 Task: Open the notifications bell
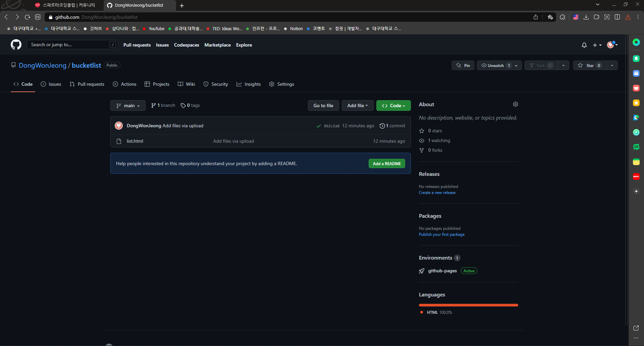(584, 45)
